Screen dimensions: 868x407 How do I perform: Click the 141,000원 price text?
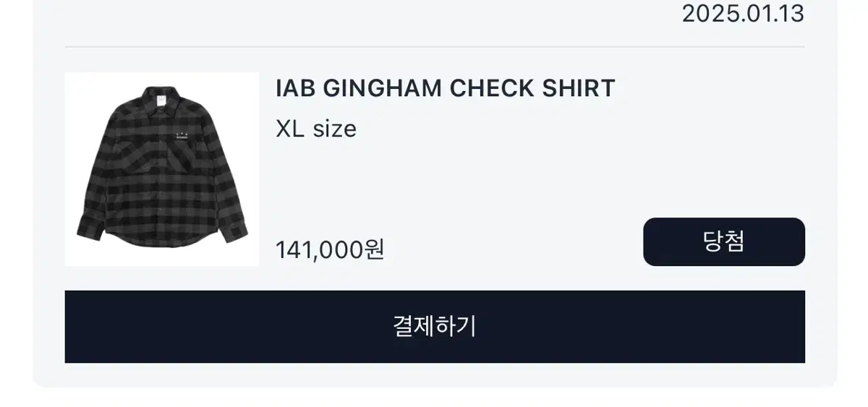[x=330, y=250]
